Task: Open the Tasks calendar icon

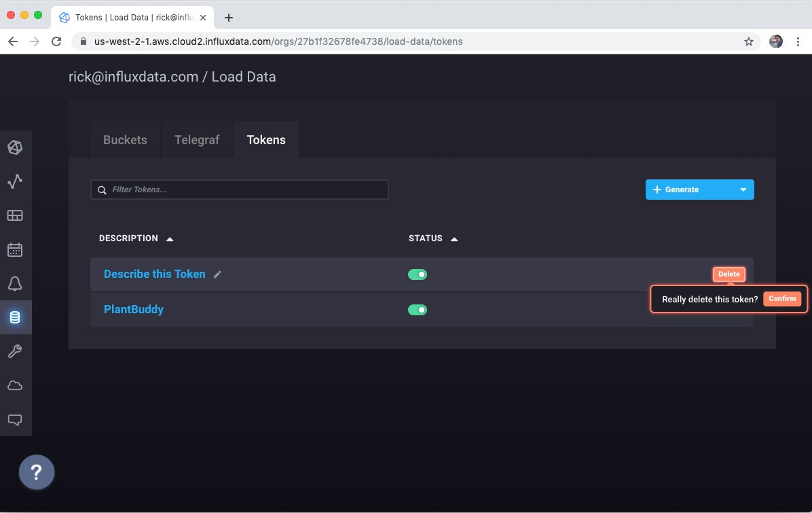Action: pyautogui.click(x=15, y=249)
